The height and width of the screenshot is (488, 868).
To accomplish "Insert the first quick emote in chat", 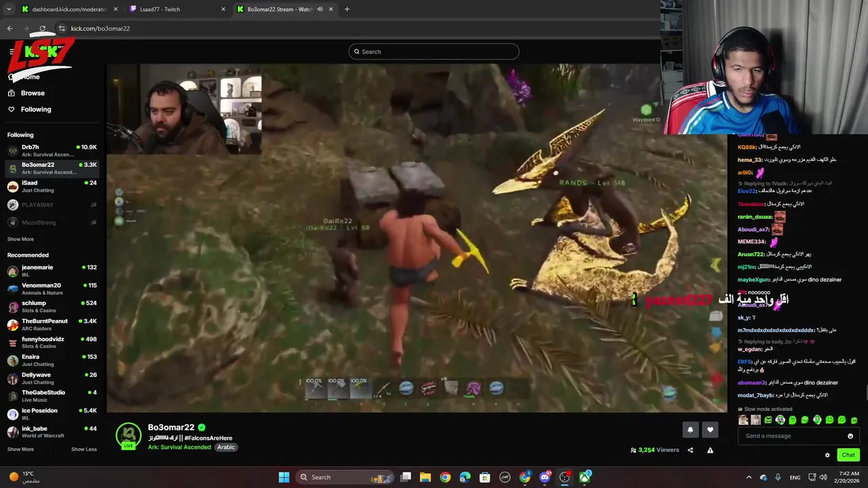I will coord(743,420).
